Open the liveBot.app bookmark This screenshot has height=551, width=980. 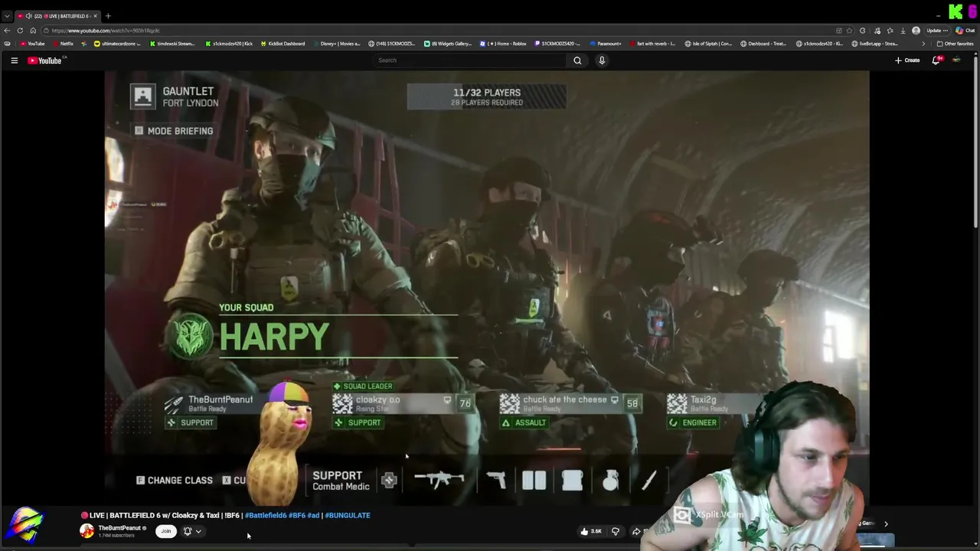875,44
